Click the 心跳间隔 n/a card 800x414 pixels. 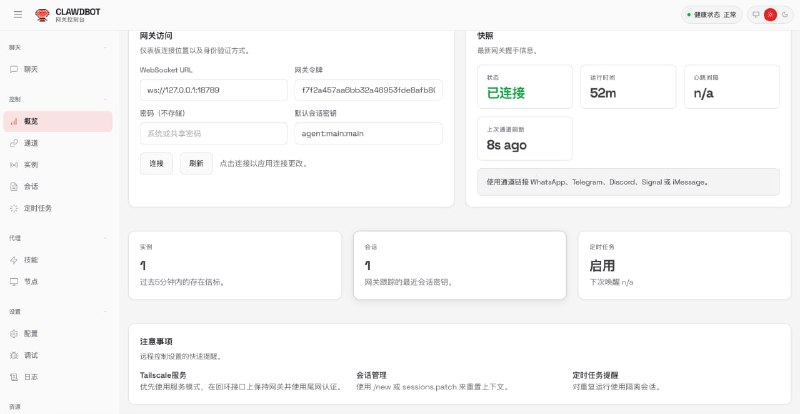tap(732, 86)
